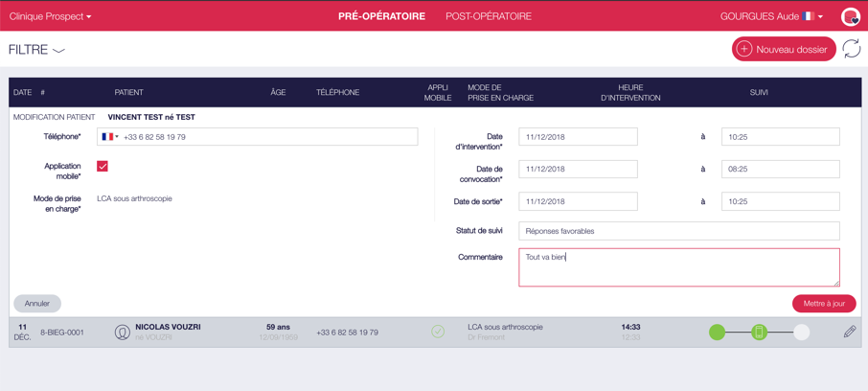The image size is (868, 391).
Task: Click the Mettre à jour button
Action: (823, 304)
